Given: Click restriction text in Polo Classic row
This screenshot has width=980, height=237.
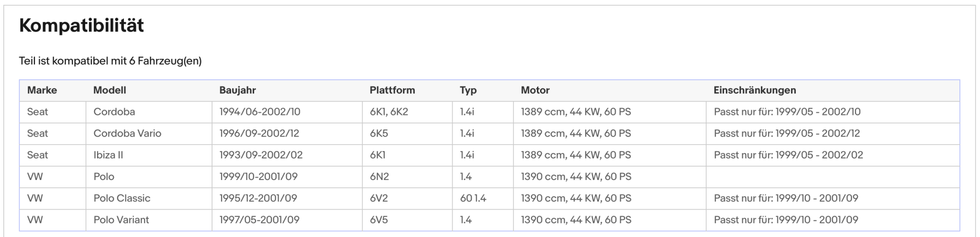Looking at the screenshot, I should tap(786, 198).
